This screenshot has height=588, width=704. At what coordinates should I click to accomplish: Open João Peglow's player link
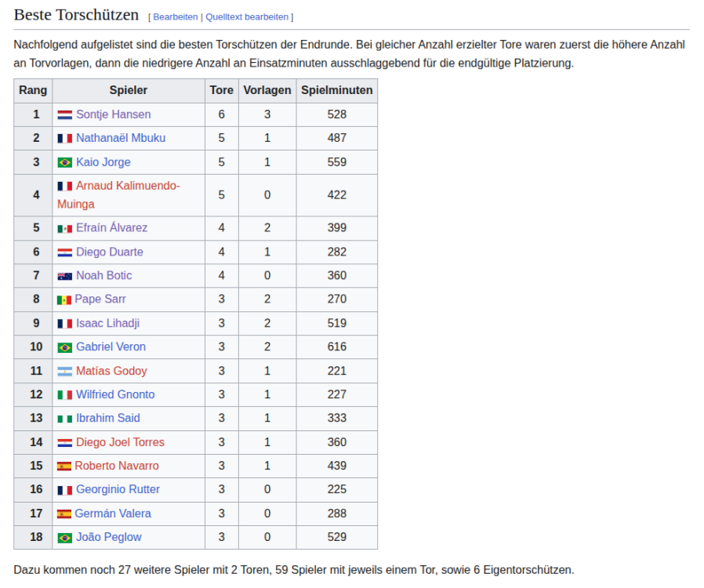[x=108, y=537]
